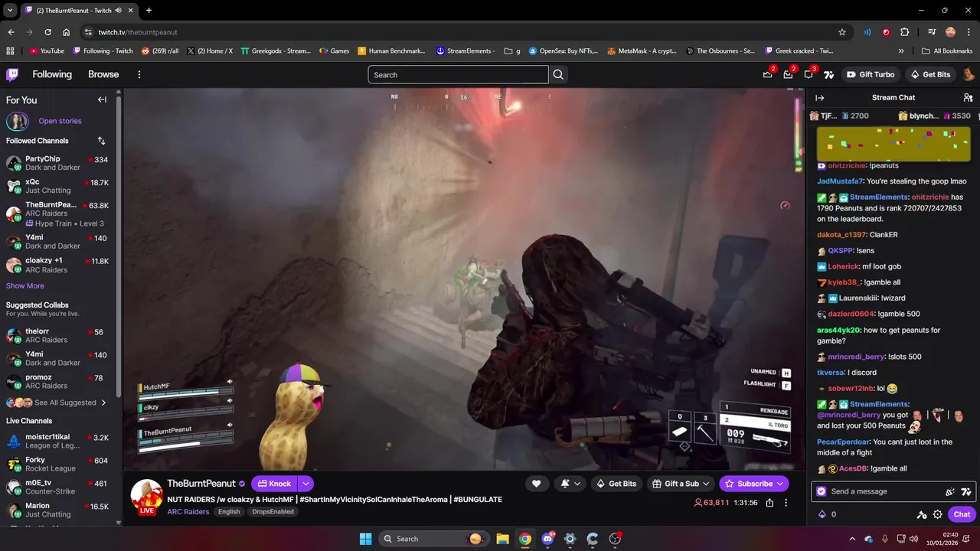Open Forky Rocket League live channel
This screenshot has height=551, width=980.
click(x=57, y=464)
